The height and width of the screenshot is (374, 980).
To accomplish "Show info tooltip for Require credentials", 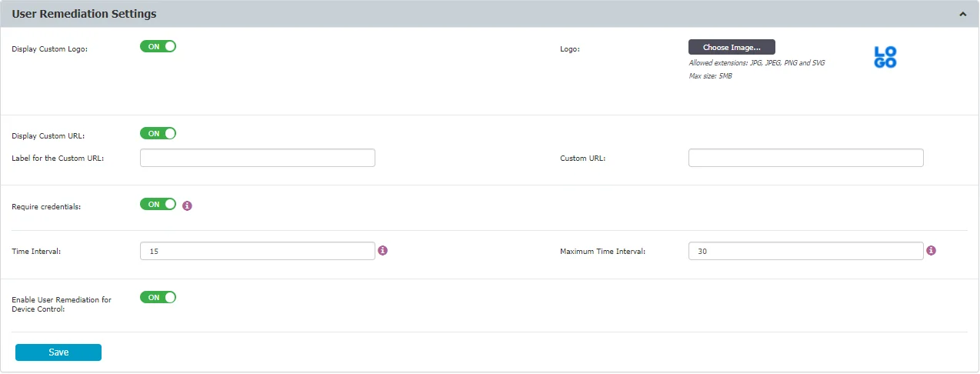I will 187,205.
